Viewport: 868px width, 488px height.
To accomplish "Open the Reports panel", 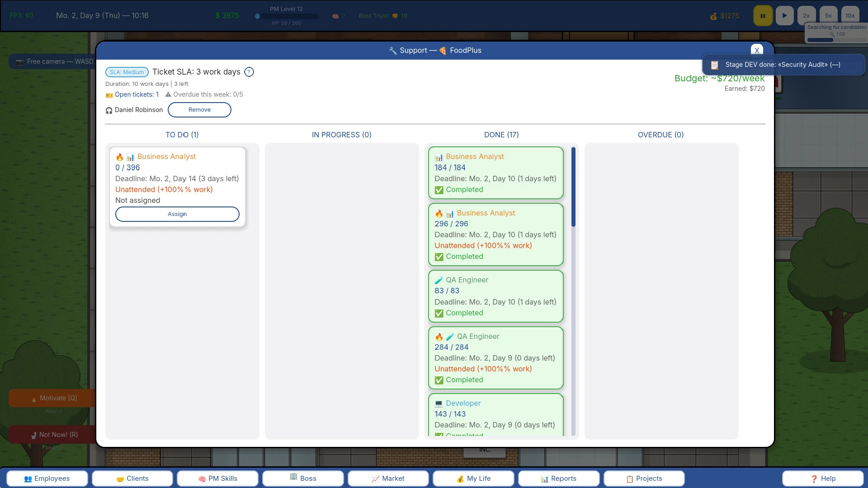I will [559, 479].
